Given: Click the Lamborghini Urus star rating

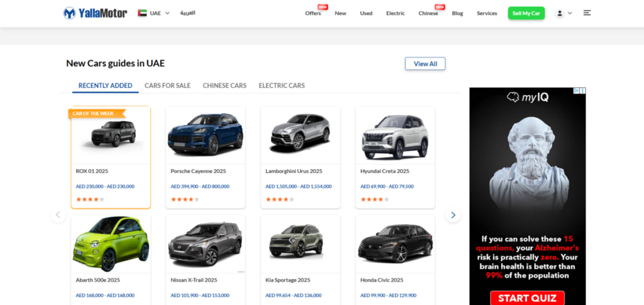Looking at the screenshot, I should coord(280,199).
